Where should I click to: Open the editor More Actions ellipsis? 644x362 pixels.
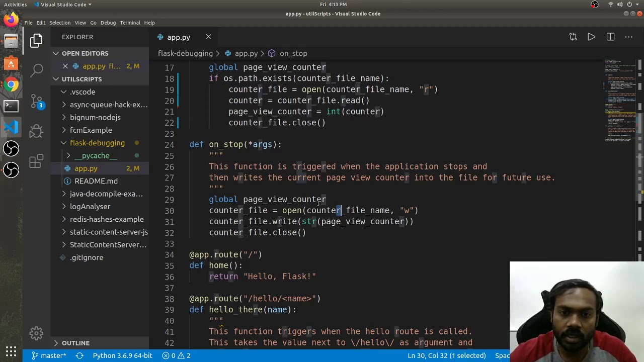[x=629, y=37]
